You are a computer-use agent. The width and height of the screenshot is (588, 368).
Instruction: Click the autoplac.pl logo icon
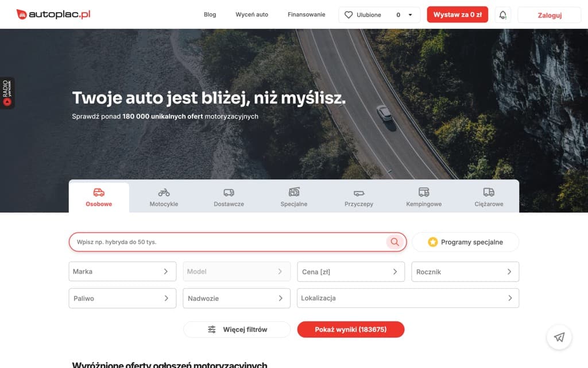click(21, 14)
